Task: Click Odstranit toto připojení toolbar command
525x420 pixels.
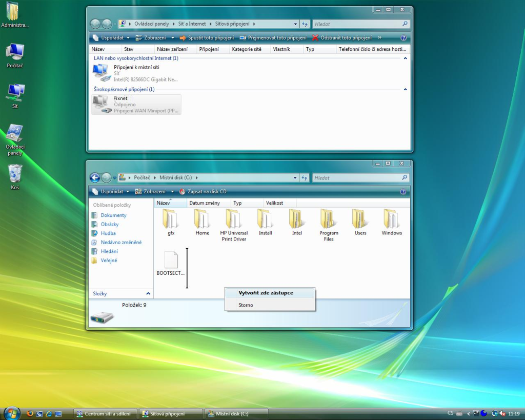Action: (342, 38)
